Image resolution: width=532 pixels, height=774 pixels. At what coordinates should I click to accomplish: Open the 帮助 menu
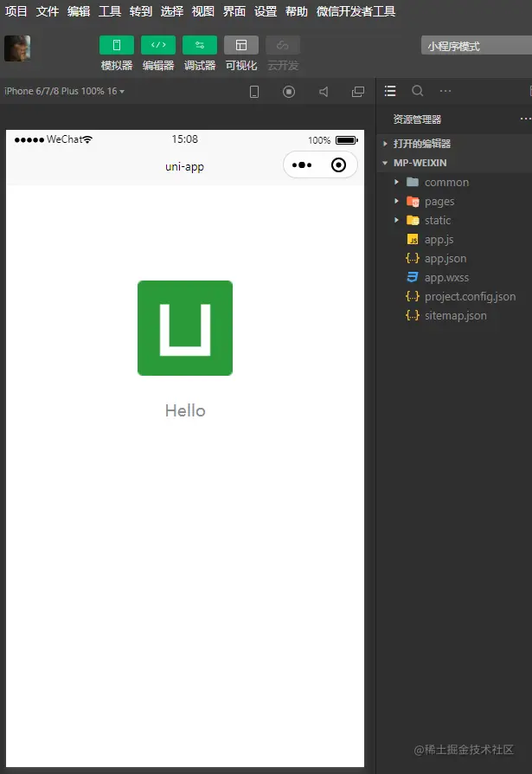297,11
